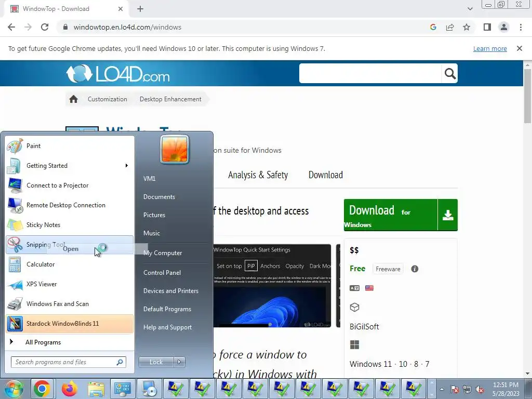Click in Search programs and files box
Viewport: 532px width, 399px height.
pos(68,362)
